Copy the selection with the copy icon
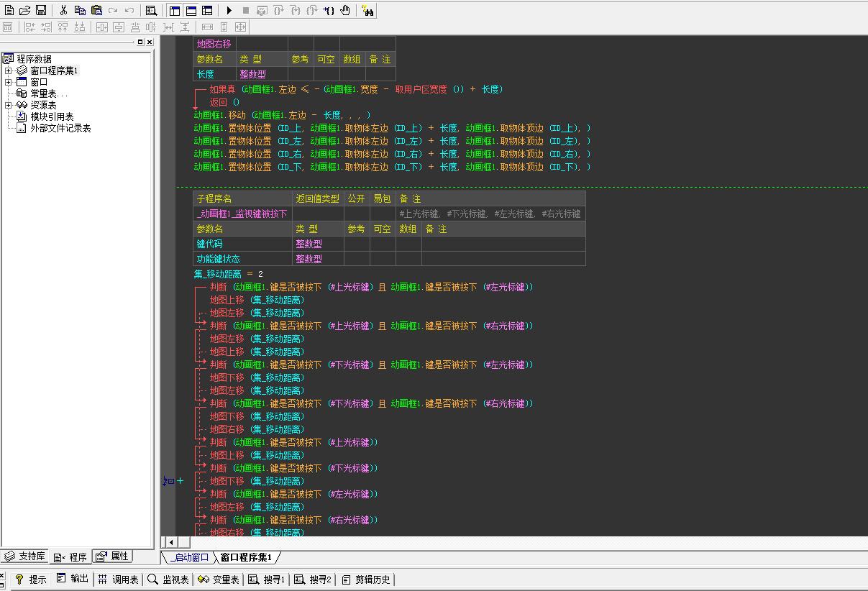Image resolution: width=868 pixels, height=591 pixels. click(x=80, y=10)
